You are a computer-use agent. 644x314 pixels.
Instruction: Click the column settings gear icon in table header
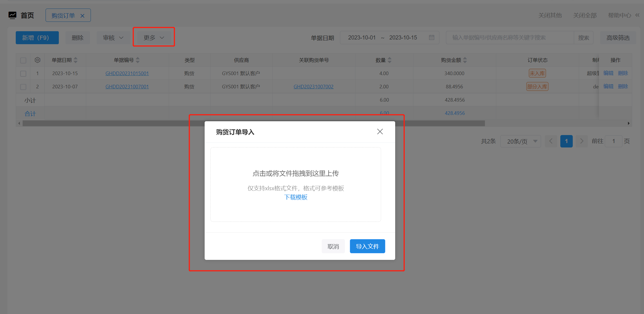[38, 60]
